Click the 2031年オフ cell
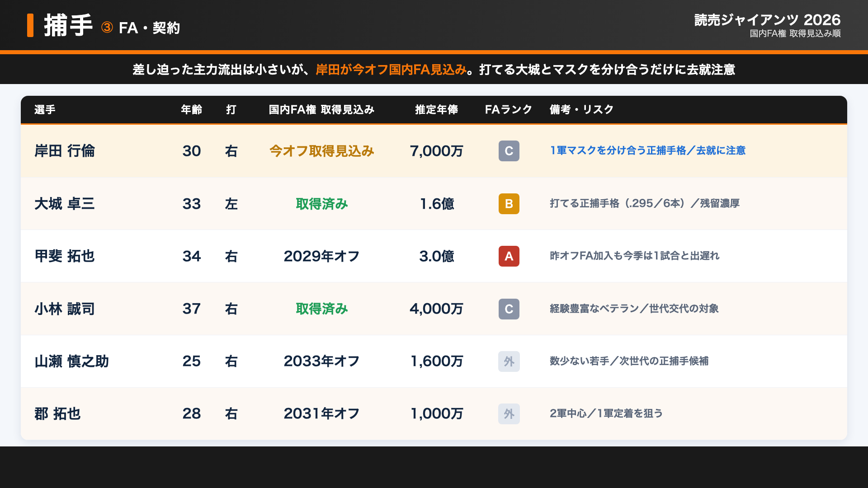This screenshot has height=488, width=868. click(x=321, y=414)
